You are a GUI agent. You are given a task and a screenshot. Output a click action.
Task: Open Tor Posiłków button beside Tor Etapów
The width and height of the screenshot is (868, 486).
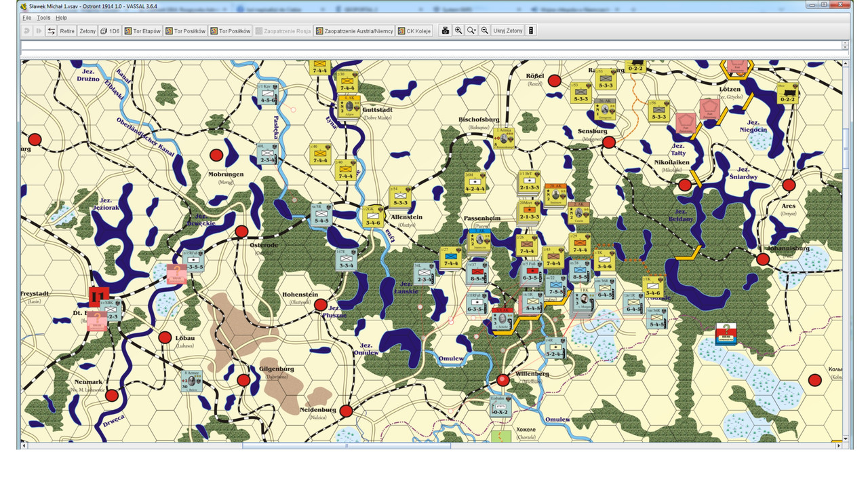point(186,31)
